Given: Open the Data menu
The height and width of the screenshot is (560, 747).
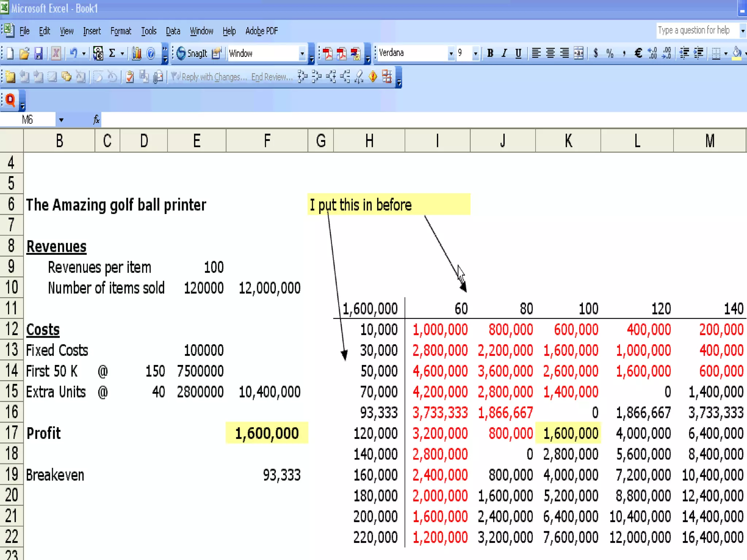Looking at the screenshot, I should click(173, 31).
